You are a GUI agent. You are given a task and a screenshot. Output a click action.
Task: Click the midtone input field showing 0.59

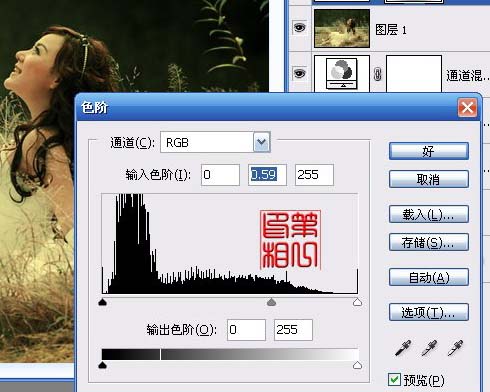click(267, 175)
